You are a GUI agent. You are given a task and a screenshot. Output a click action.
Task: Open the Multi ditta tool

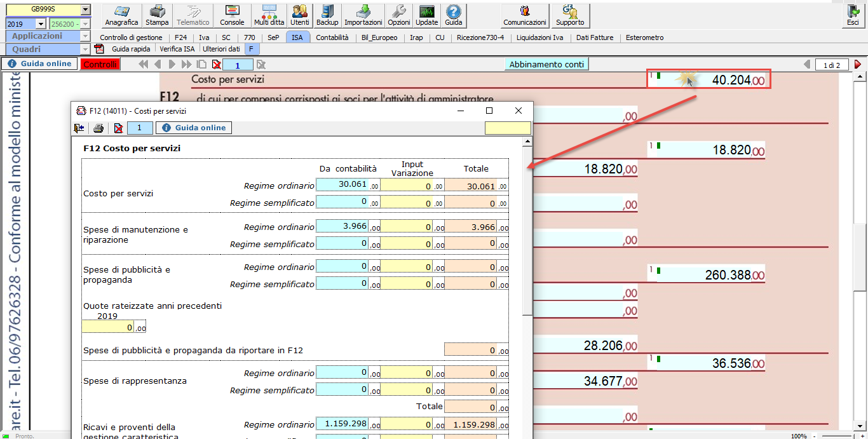(269, 15)
